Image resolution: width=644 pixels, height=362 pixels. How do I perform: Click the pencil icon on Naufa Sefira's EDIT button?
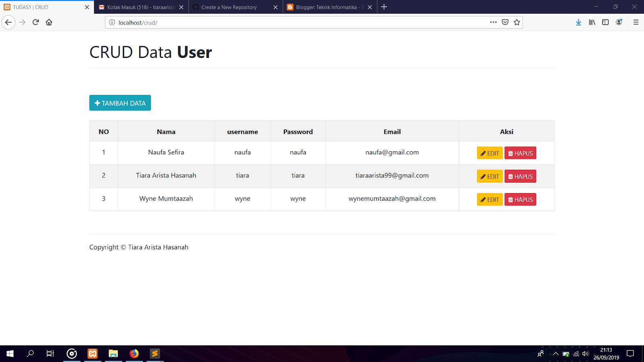tap(483, 153)
